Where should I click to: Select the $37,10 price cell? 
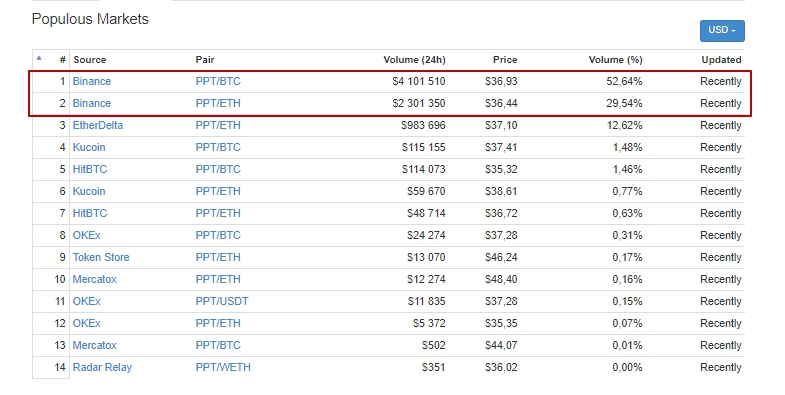[501, 125]
